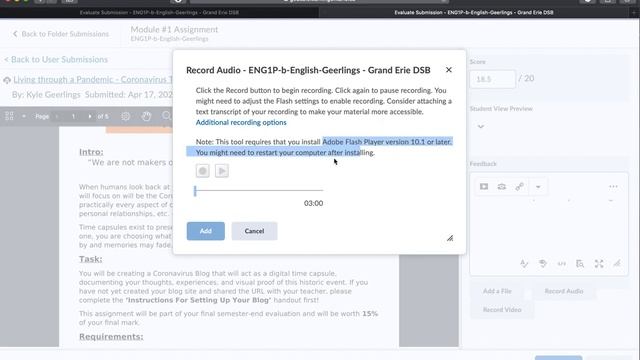This screenshot has width=640, height=360.
Task: Click the Module #1 Assignment heading
Action: (x=174, y=30)
